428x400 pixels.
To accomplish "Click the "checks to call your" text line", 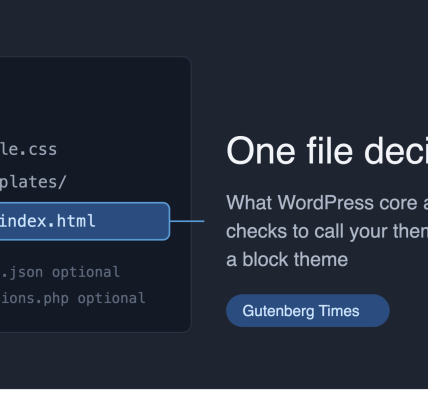I will tap(327, 231).
